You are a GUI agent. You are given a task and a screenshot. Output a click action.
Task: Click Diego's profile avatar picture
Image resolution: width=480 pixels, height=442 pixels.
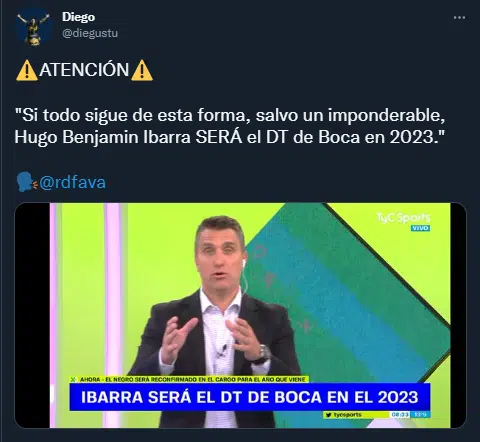coord(33,26)
